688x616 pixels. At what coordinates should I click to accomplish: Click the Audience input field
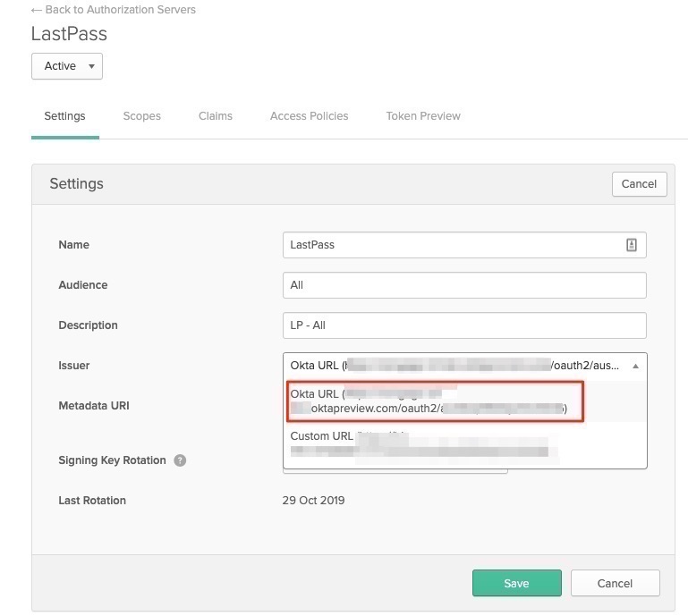[464, 285]
